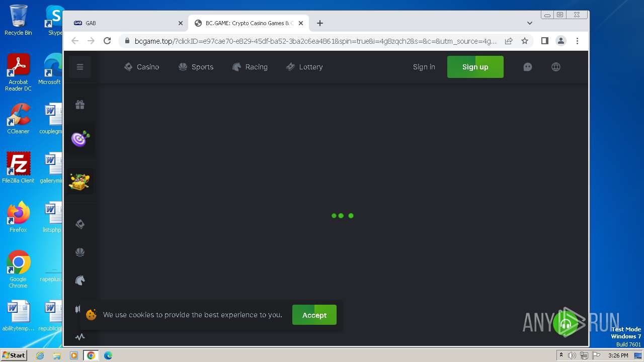Screen dimensions: 644x362
Task: Open the volume control in tray
Action: coord(572,355)
